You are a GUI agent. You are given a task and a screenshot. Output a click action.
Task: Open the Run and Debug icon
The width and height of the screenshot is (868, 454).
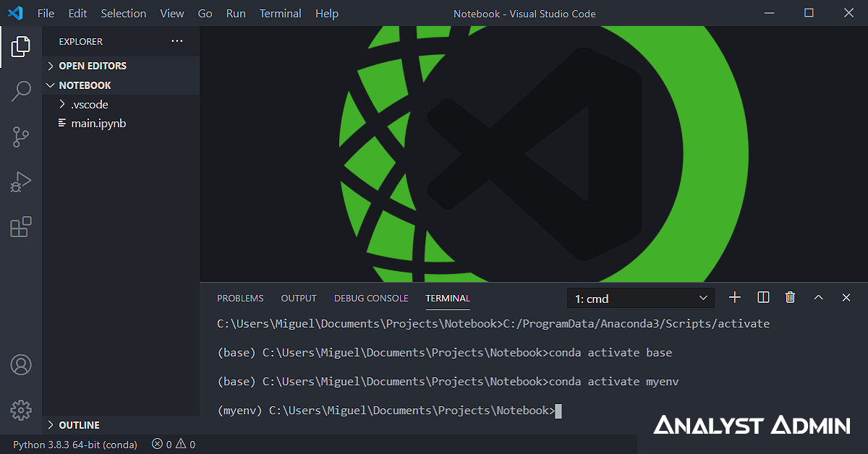point(21,181)
